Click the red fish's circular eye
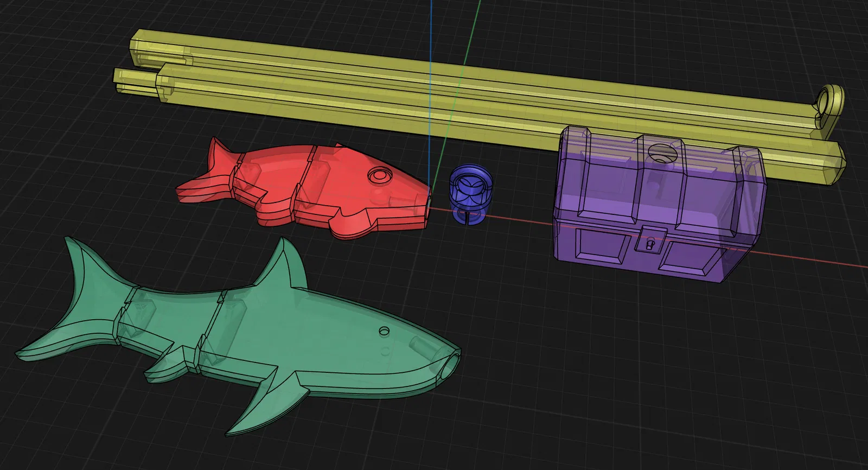 (x=379, y=175)
